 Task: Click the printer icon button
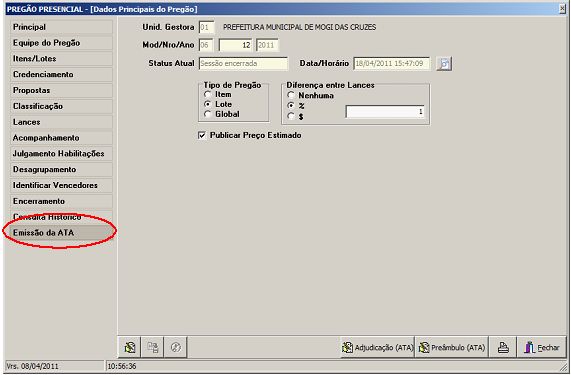point(503,348)
